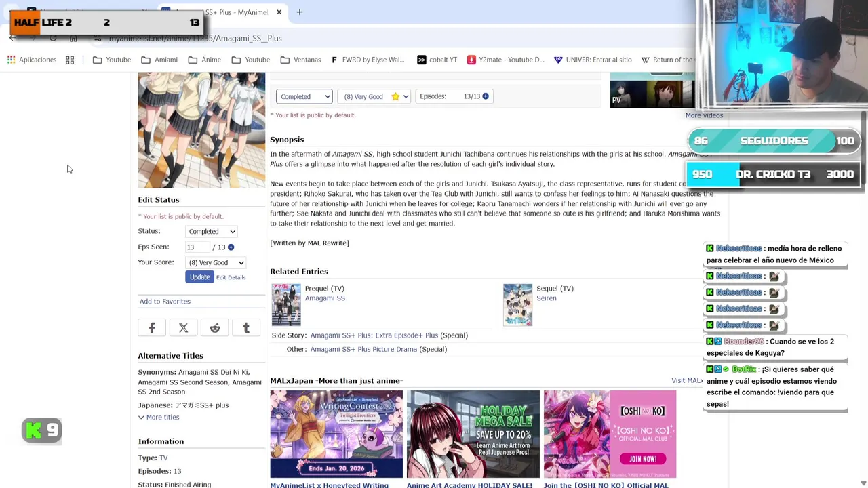Click the Seguidores follower goal progress bar

774,141
